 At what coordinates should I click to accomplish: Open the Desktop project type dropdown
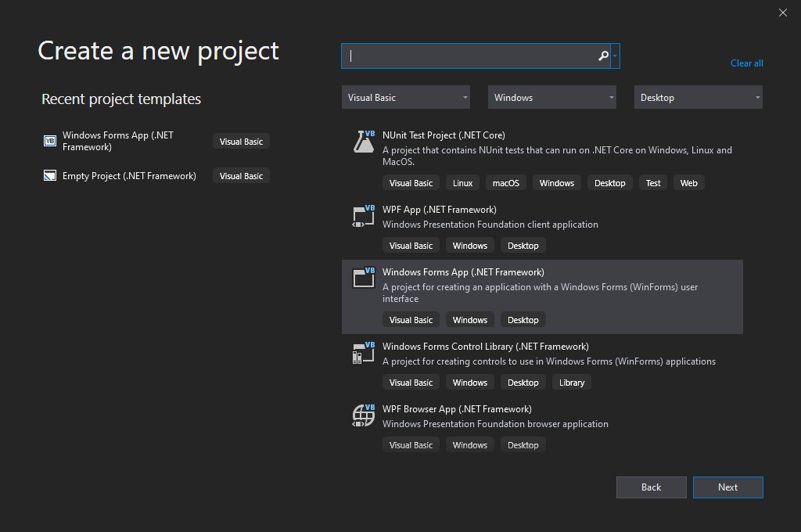coord(698,97)
